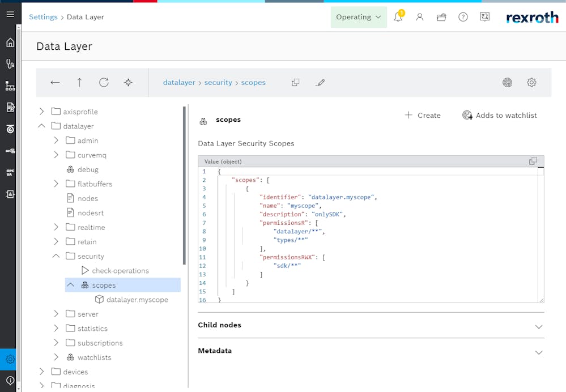This screenshot has width=566, height=392.
Task: Open Data Layer settings gear in toolbar
Action: 531,82
